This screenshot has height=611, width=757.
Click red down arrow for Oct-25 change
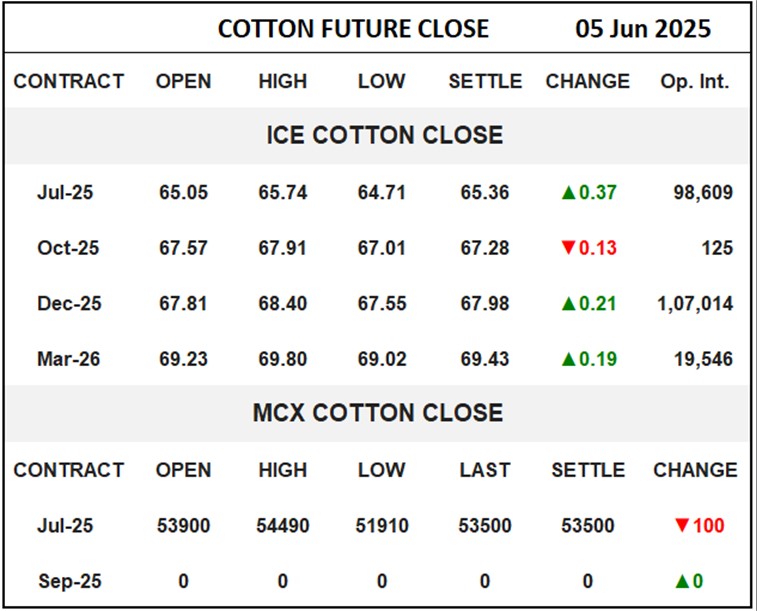(x=568, y=248)
